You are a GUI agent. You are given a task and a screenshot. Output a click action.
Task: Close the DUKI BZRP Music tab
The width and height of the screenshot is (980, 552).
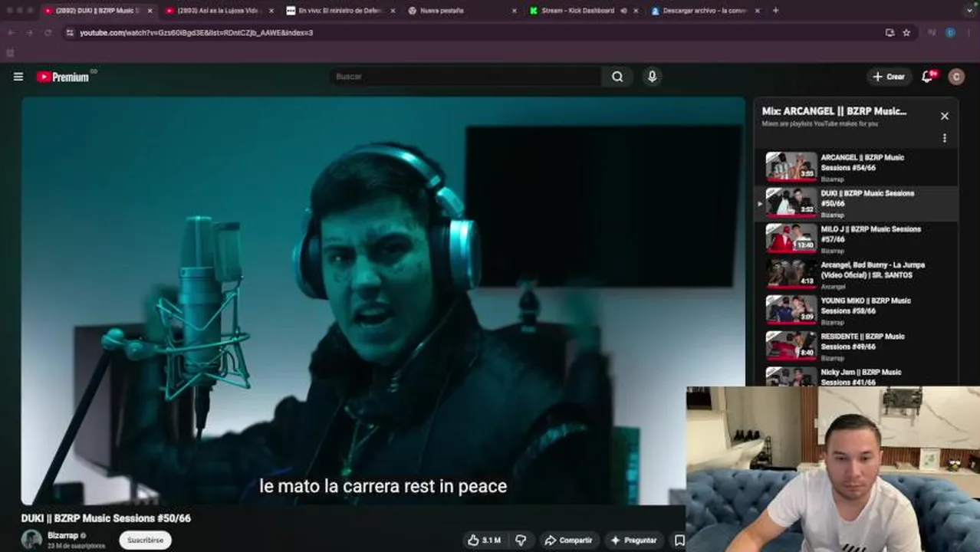(150, 11)
